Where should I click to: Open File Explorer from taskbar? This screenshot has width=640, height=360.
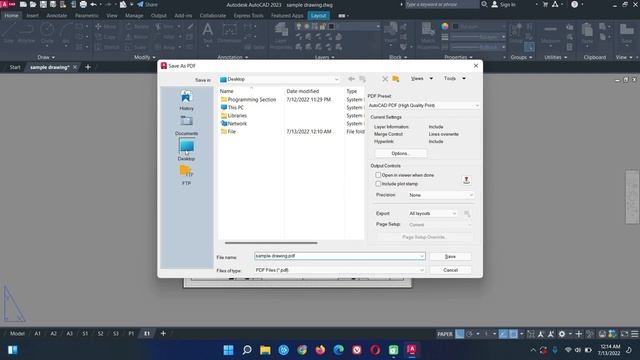click(265, 350)
